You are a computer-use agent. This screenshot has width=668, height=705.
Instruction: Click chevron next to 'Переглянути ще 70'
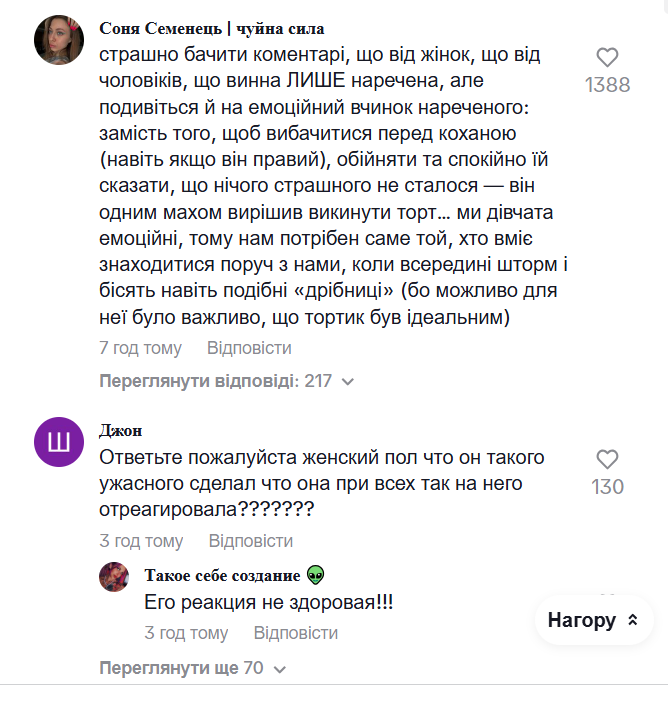[x=280, y=668]
